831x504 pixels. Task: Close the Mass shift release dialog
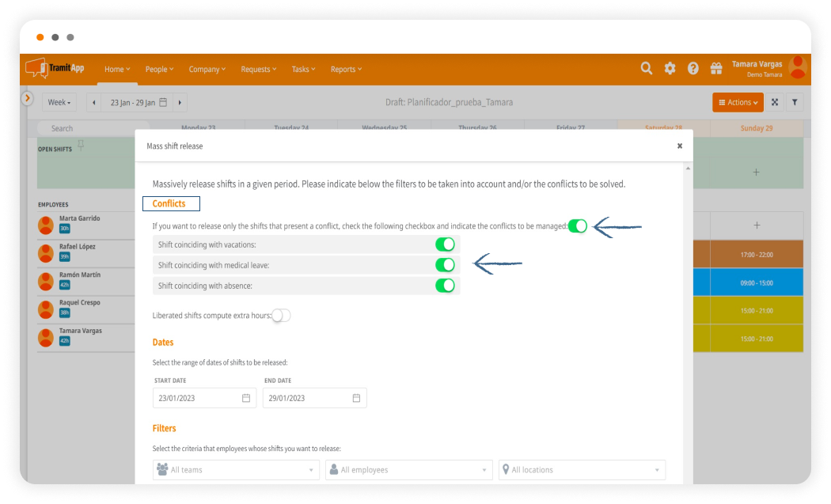[679, 146]
